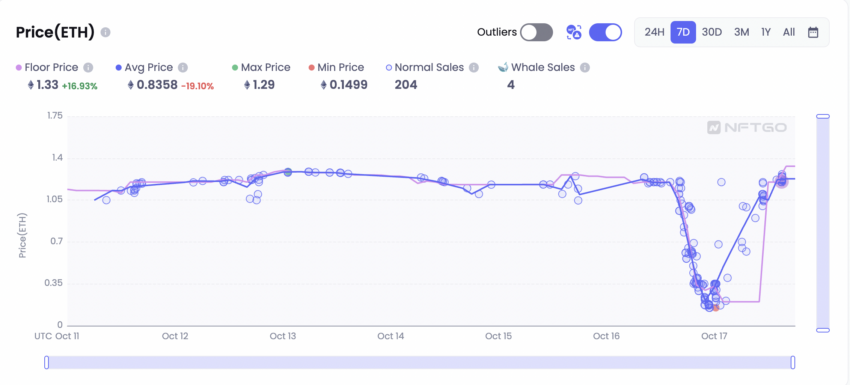Screen dimensions: 850x385
Task: Open the Floor Price info tooltip icon
Action: tap(88, 68)
